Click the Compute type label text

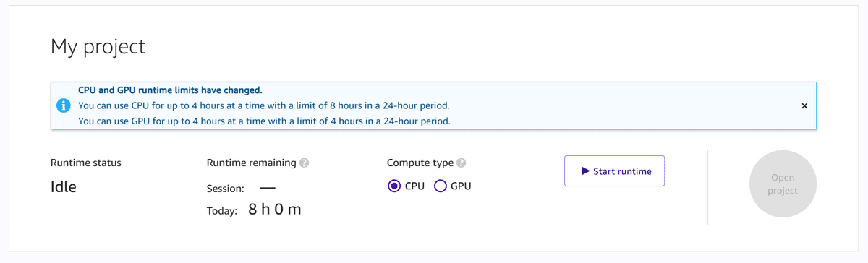point(420,163)
